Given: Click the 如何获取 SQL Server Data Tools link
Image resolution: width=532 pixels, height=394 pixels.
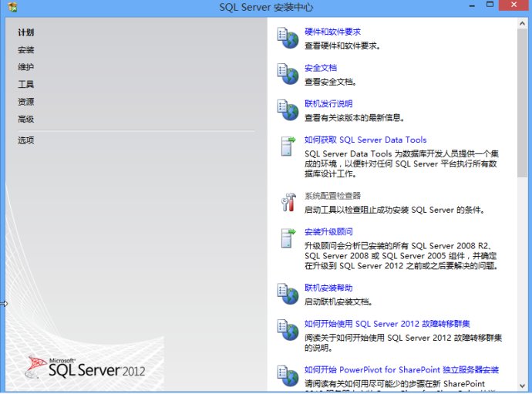Looking at the screenshot, I should [x=365, y=140].
